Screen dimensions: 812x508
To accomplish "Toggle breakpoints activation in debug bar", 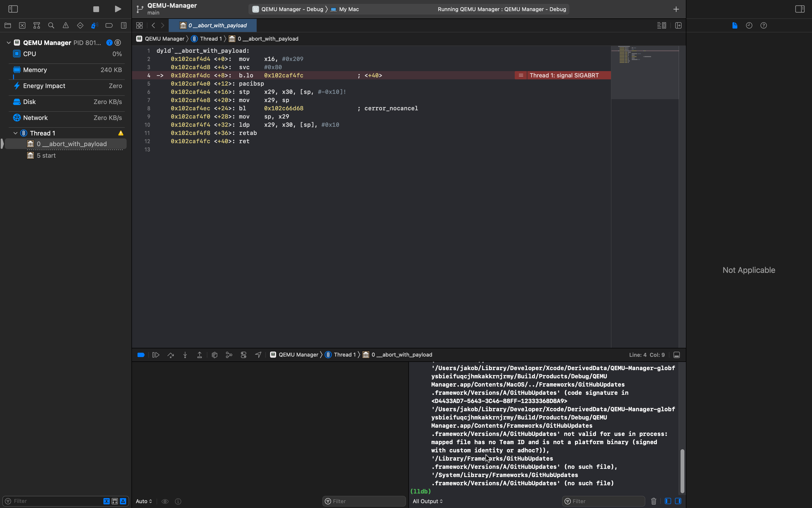I will 141,355.
